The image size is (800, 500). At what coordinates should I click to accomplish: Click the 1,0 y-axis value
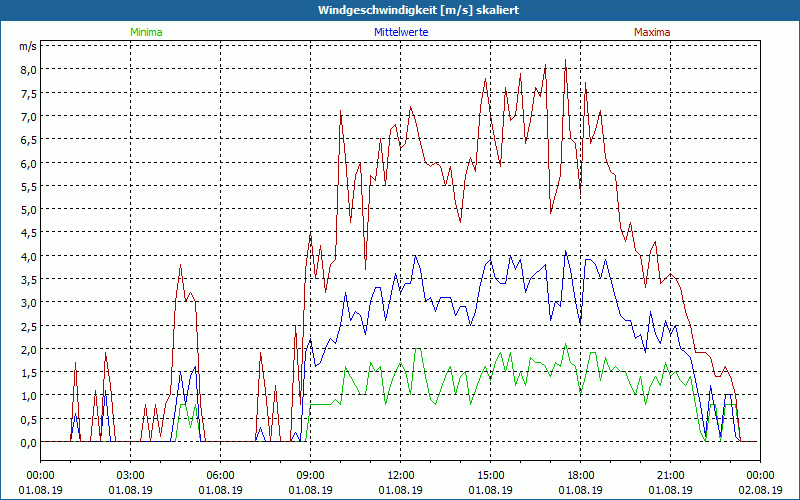[x=28, y=396]
